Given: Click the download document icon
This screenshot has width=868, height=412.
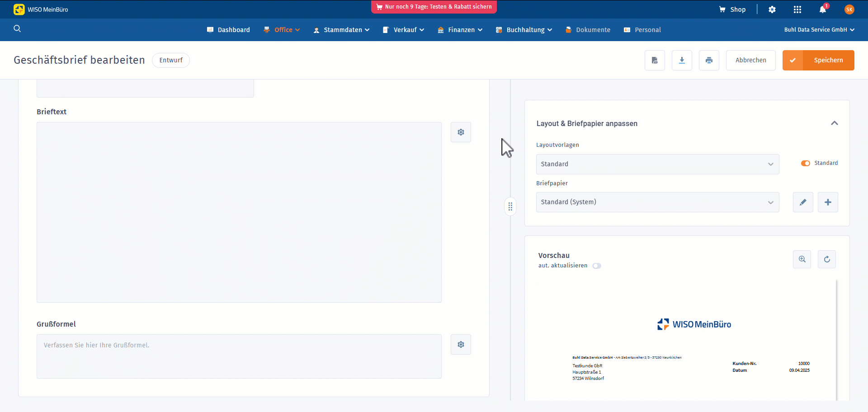Looking at the screenshot, I should click(x=682, y=60).
